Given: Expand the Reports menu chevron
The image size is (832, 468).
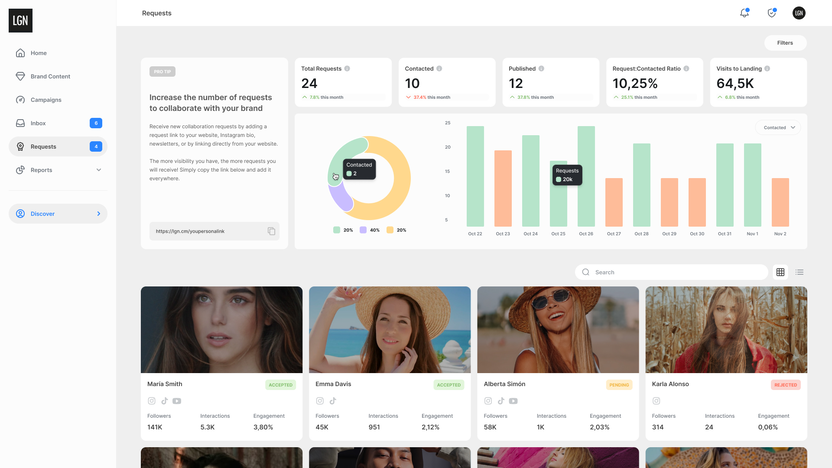Looking at the screenshot, I should (98, 170).
